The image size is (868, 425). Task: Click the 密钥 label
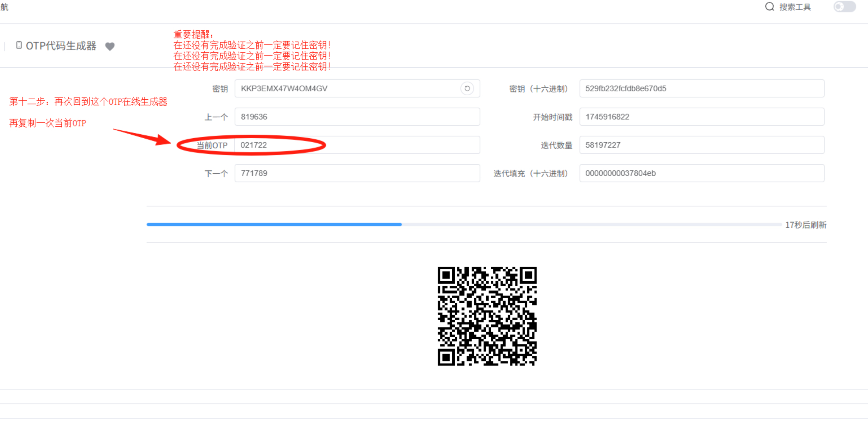pyautogui.click(x=220, y=89)
